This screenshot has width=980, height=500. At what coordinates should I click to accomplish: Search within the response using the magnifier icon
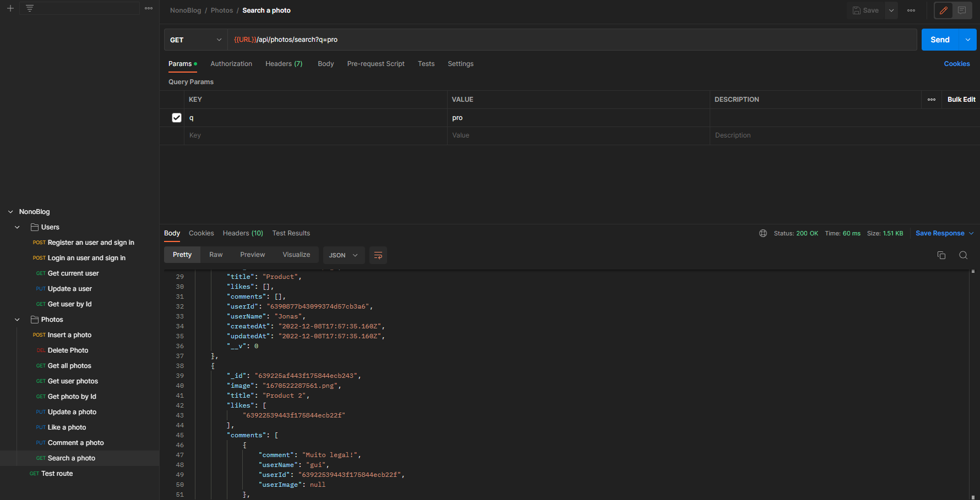(x=963, y=255)
